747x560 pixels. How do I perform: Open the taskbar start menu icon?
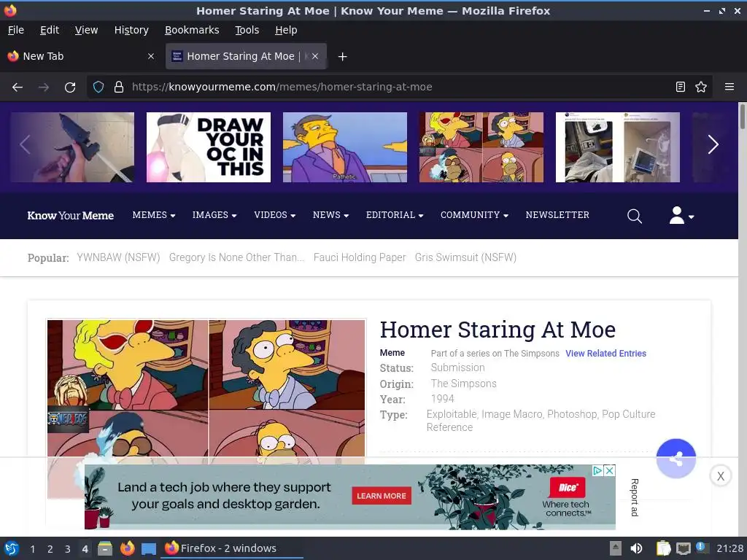tap(12, 548)
